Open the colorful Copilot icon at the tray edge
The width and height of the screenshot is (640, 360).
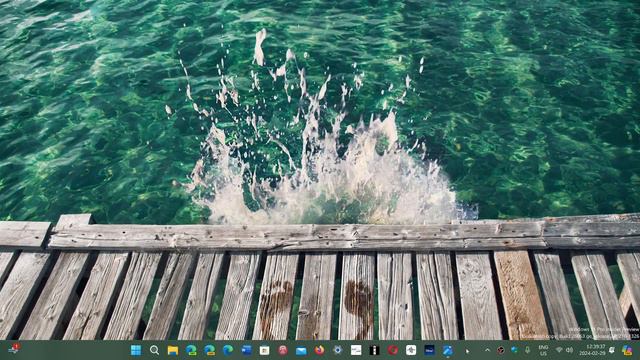[x=627, y=350]
